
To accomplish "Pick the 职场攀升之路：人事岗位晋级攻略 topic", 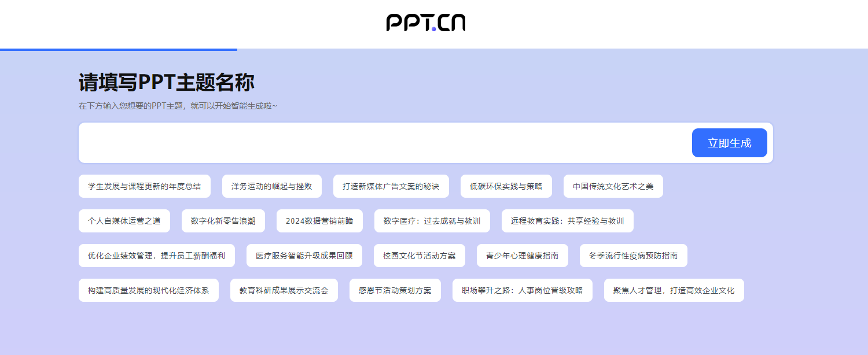I will pos(523,290).
